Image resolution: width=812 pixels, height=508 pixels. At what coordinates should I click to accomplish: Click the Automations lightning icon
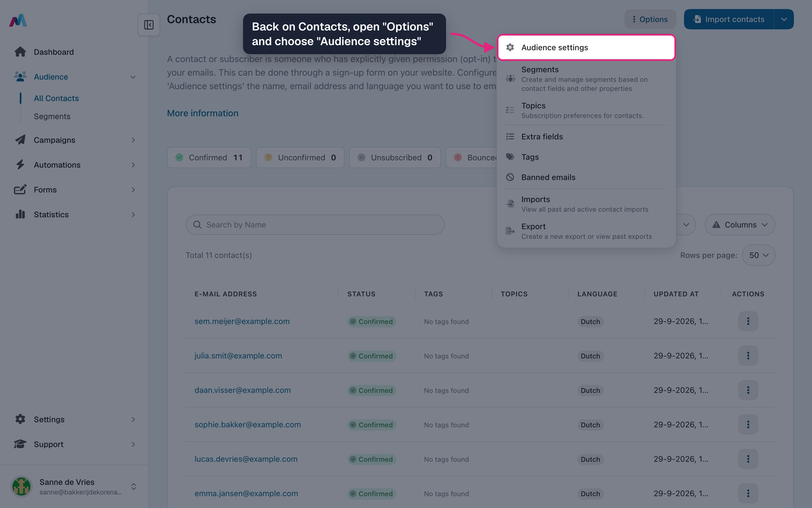tap(20, 165)
